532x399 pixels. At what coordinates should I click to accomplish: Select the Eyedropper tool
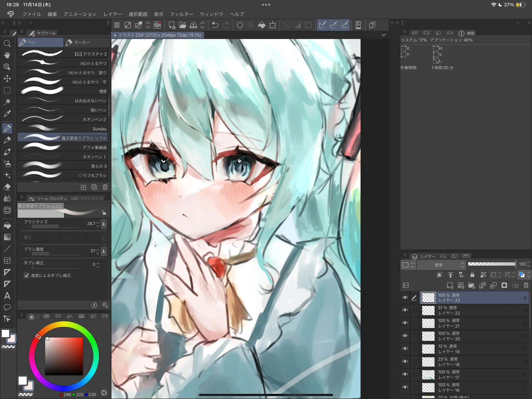tap(7, 113)
